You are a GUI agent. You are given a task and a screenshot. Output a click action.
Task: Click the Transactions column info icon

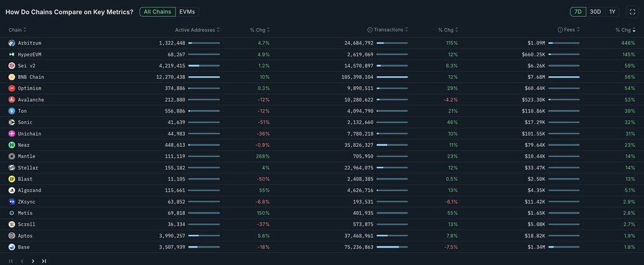370,30
